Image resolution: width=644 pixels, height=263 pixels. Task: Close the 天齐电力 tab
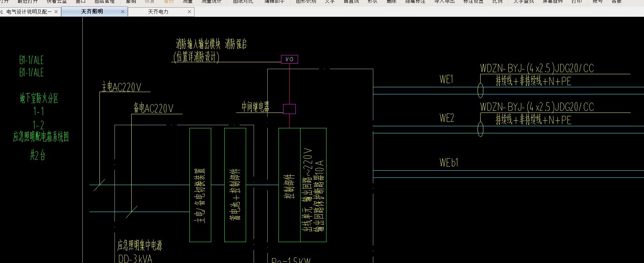click(x=189, y=12)
